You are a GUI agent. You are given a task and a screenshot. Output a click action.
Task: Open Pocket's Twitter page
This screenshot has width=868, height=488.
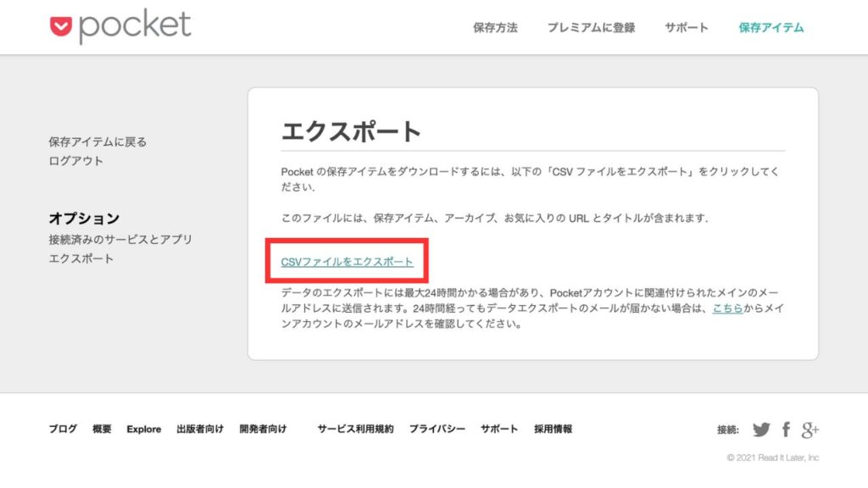click(x=761, y=430)
